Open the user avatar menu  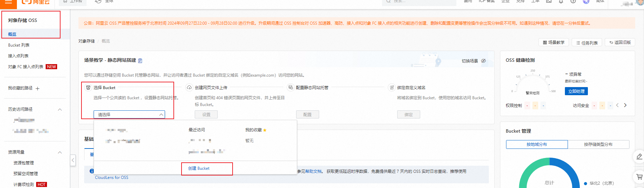coord(640,2)
